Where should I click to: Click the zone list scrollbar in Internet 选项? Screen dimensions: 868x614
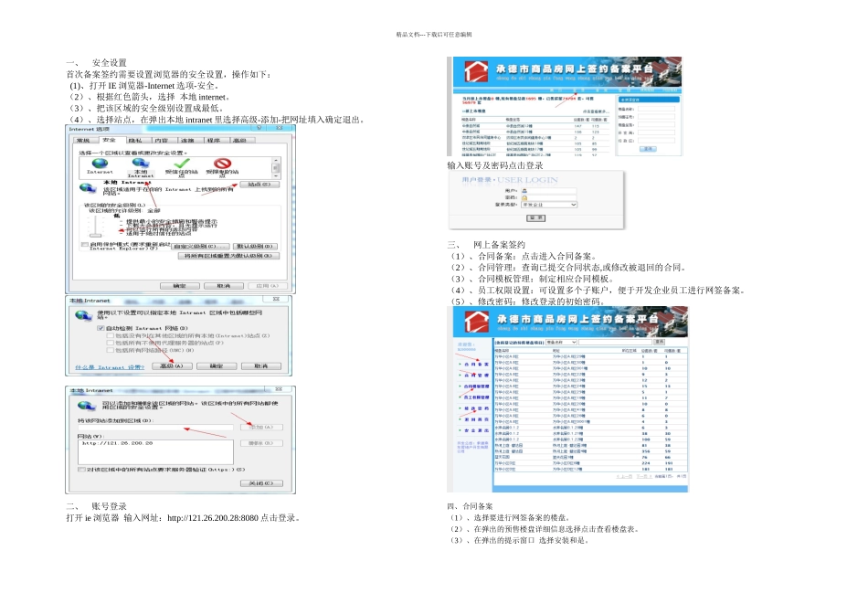tap(275, 166)
